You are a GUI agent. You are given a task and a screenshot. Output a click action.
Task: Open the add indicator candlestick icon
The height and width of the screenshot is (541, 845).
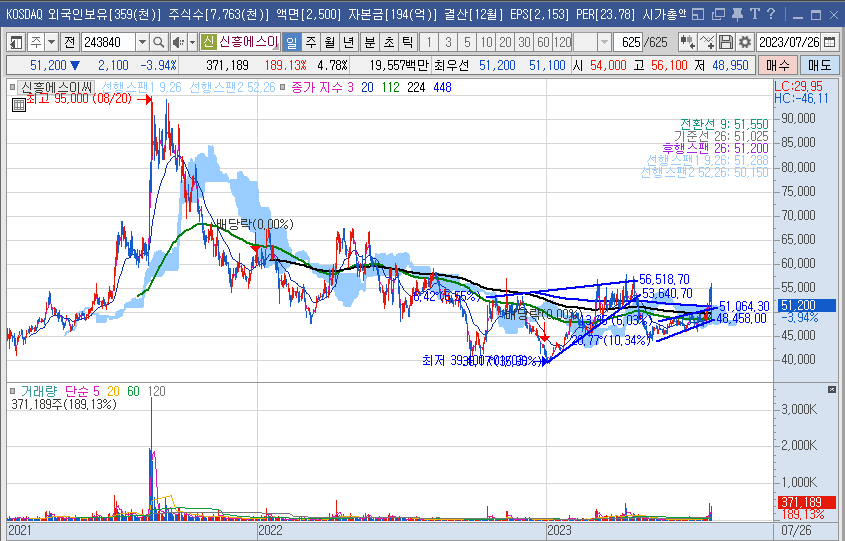click(688, 41)
